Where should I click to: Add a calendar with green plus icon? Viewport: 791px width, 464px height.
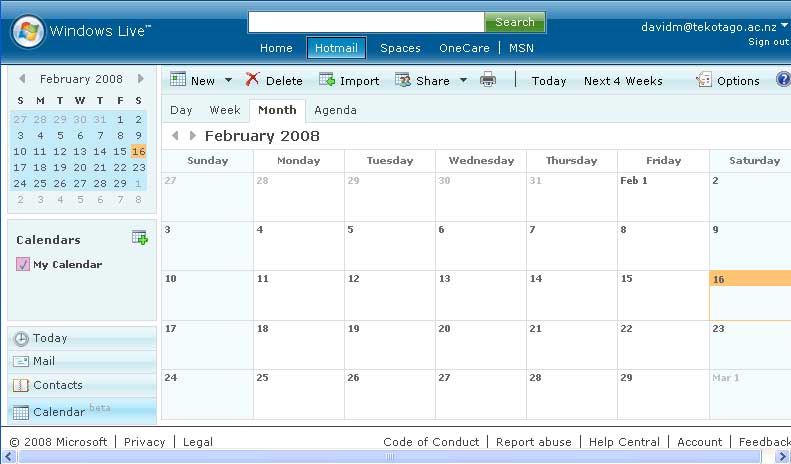(140, 238)
